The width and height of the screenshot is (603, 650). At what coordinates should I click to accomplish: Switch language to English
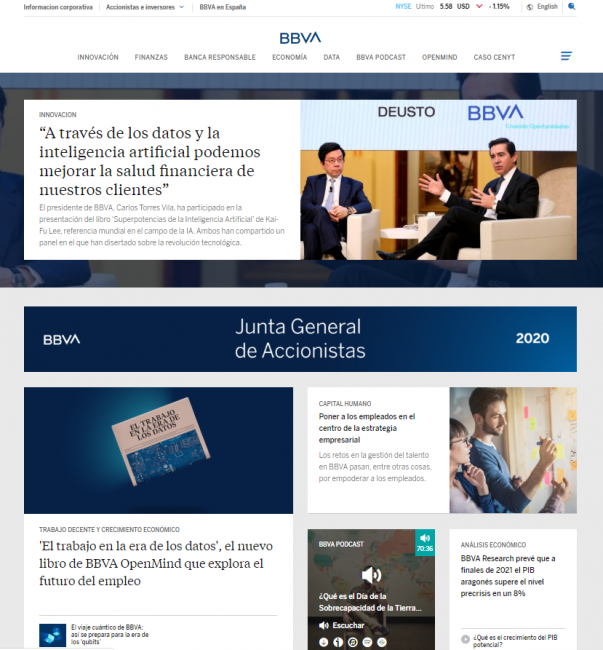(x=546, y=6)
